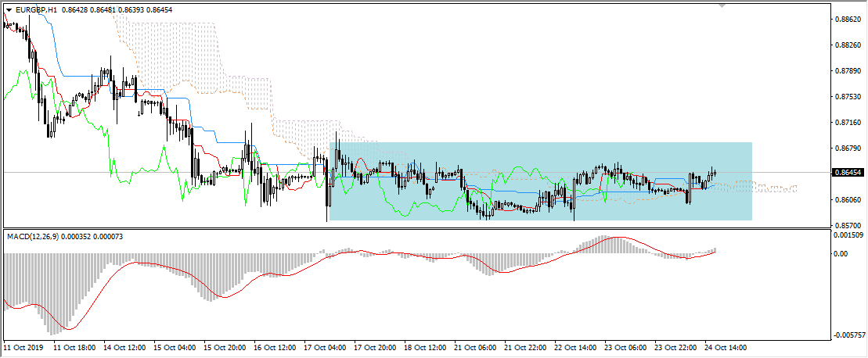Image resolution: width=868 pixels, height=358 pixels.
Task: Click the 0.88620 price axis label
Action: point(847,20)
